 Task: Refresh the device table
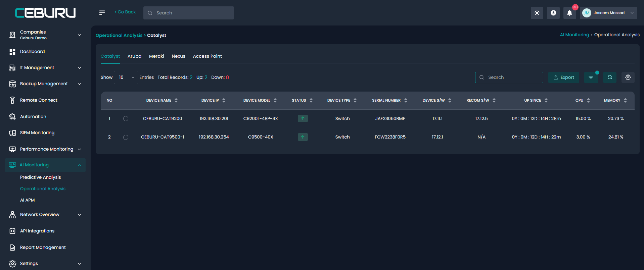610,77
